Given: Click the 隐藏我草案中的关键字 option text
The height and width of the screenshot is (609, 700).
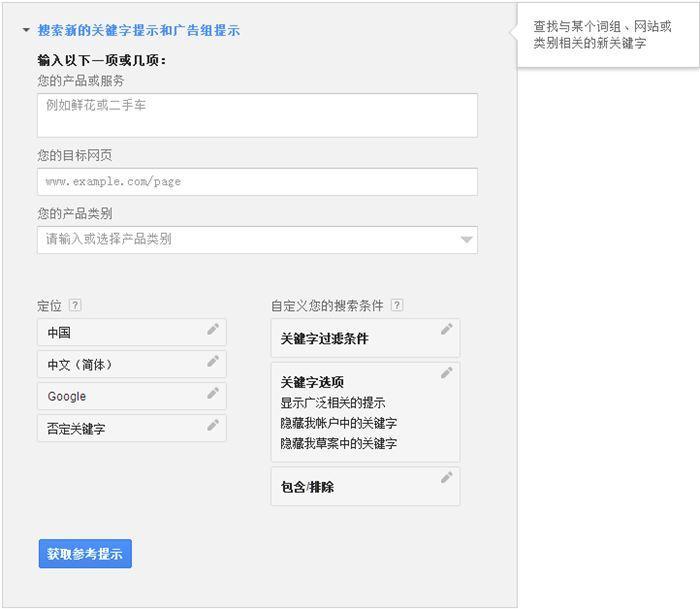Looking at the screenshot, I should coord(338,443).
